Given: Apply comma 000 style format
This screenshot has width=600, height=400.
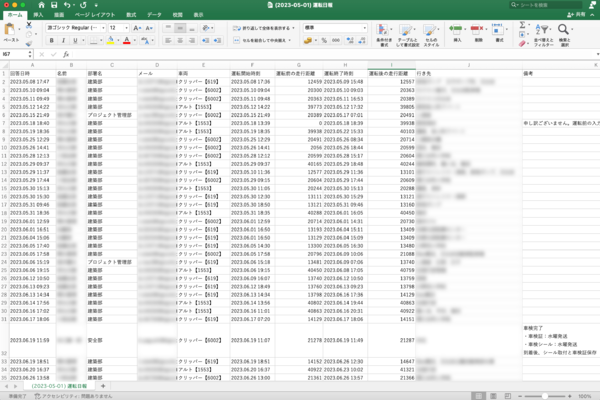Looking at the screenshot, I should pos(336,41).
